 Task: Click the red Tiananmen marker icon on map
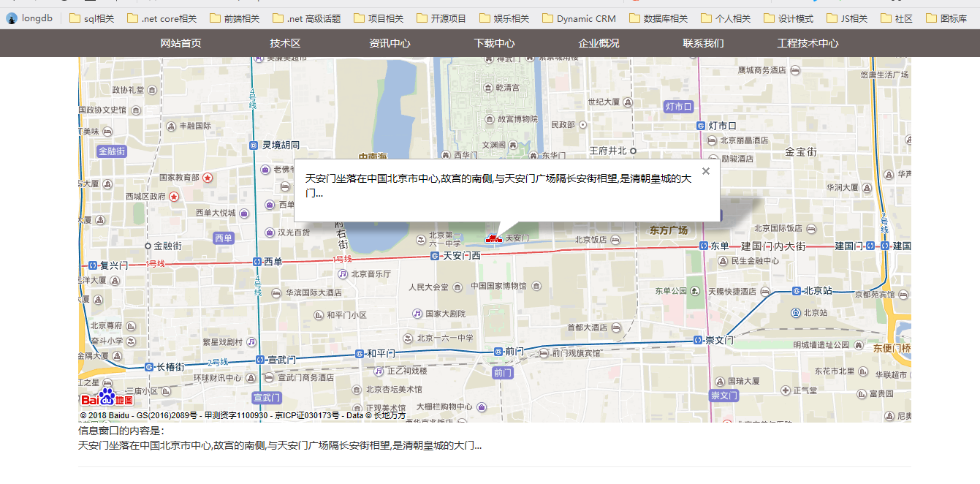493,239
